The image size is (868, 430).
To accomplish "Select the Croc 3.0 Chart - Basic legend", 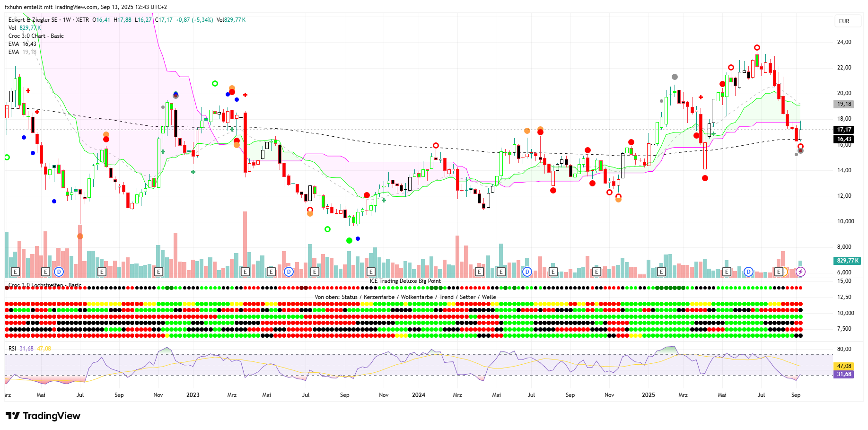I will [x=36, y=36].
